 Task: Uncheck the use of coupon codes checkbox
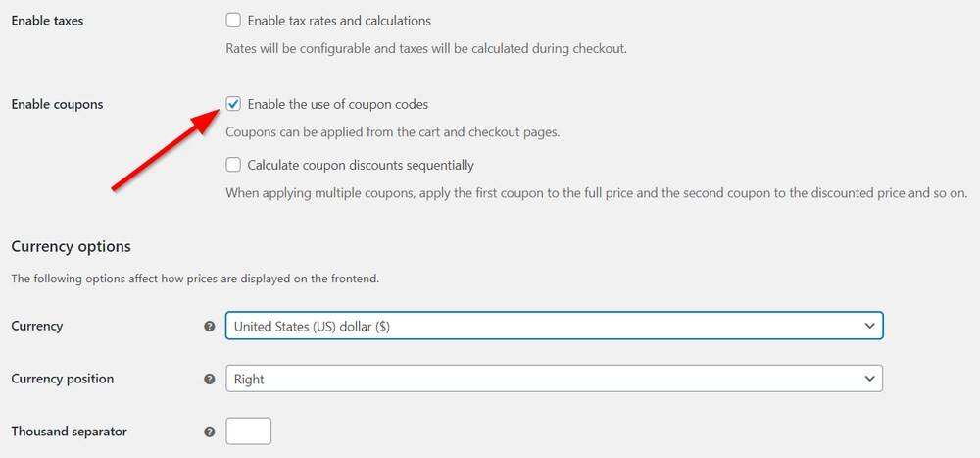click(233, 104)
